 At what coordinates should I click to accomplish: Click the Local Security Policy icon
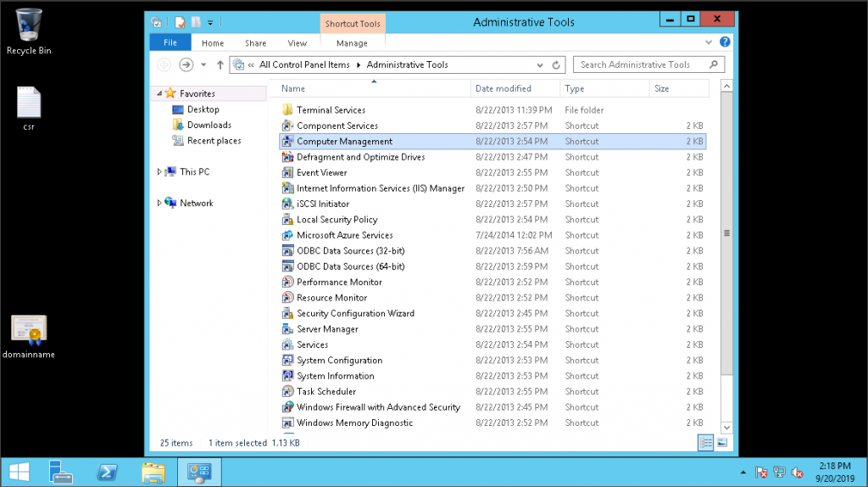pos(287,220)
